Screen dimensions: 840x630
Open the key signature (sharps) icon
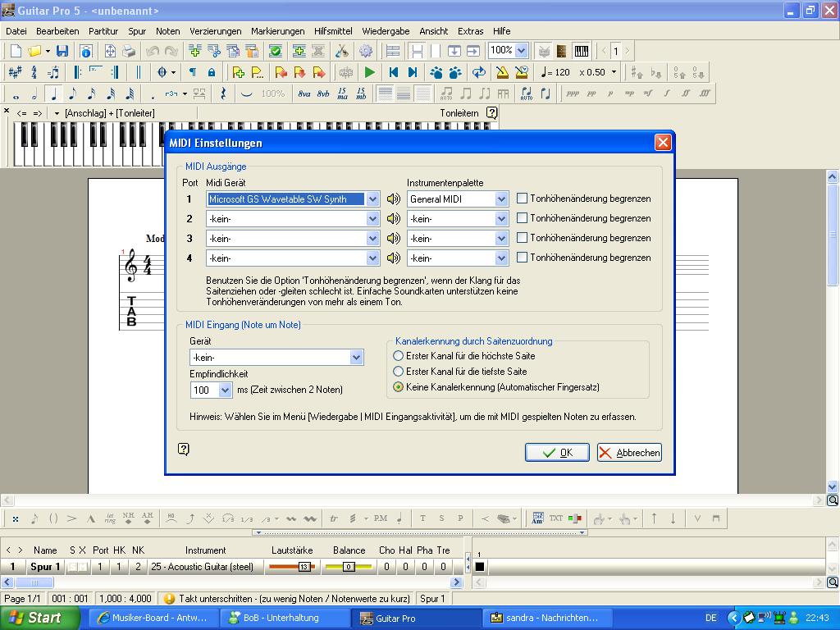[x=15, y=72]
